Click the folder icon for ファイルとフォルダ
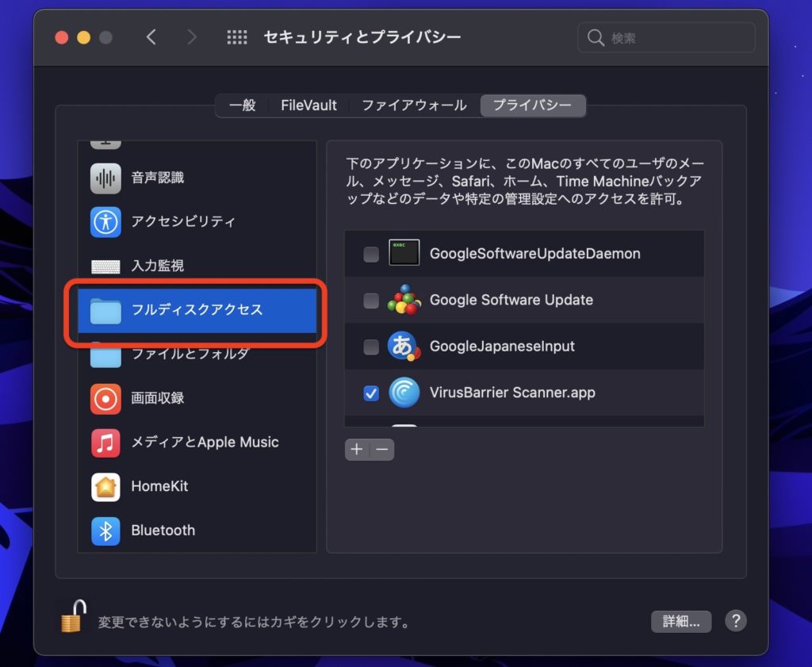Viewport: 812px width, 667px height. (x=105, y=355)
